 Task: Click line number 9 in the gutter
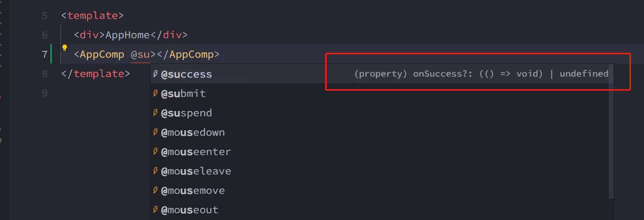coord(45,93)
